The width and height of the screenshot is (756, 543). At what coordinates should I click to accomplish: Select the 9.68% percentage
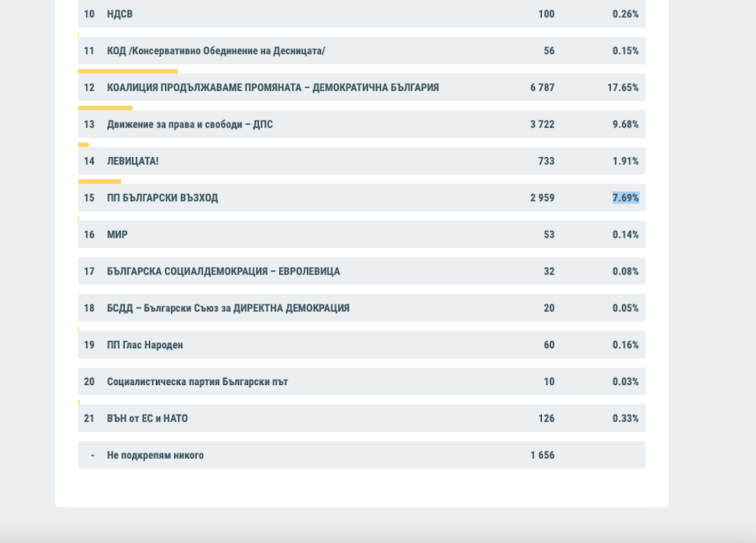pos(625,125)
